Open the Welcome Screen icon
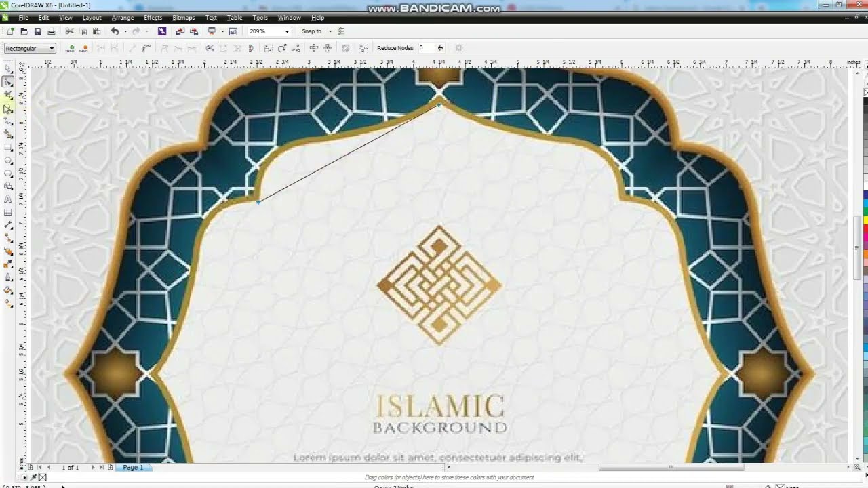This screenshot has height=488, width=868. pos(233,31)
